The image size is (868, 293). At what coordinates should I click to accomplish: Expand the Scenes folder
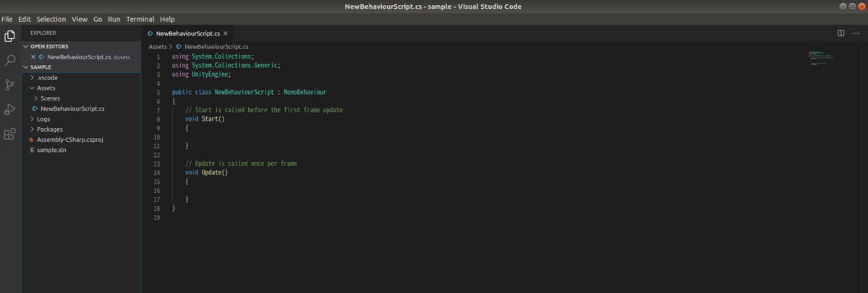pyautogui.click(x=36, y=98)
